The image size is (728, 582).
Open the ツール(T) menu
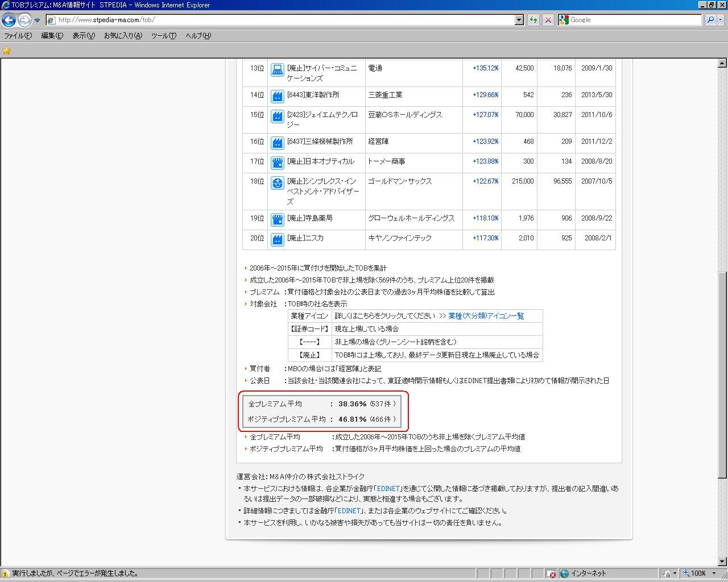(164, 35)
